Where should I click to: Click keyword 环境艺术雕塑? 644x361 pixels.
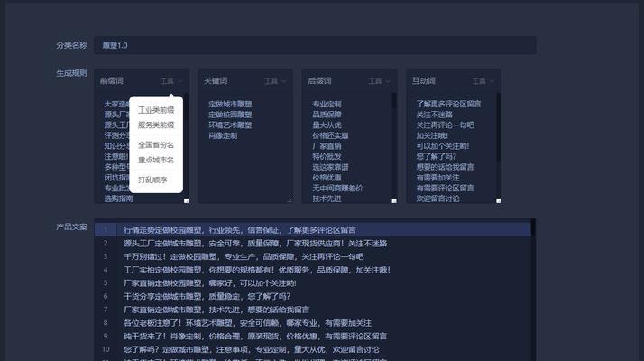pos(230,125)
